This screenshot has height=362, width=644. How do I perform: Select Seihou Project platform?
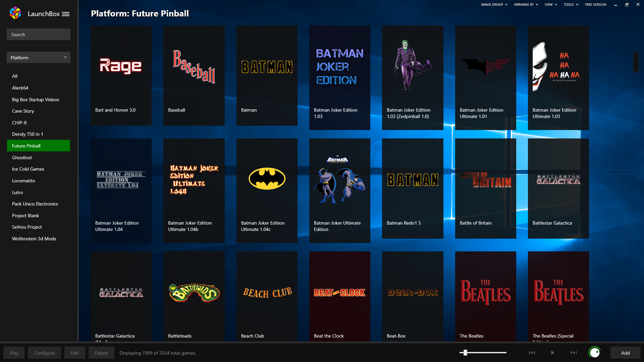pos(39,227)
